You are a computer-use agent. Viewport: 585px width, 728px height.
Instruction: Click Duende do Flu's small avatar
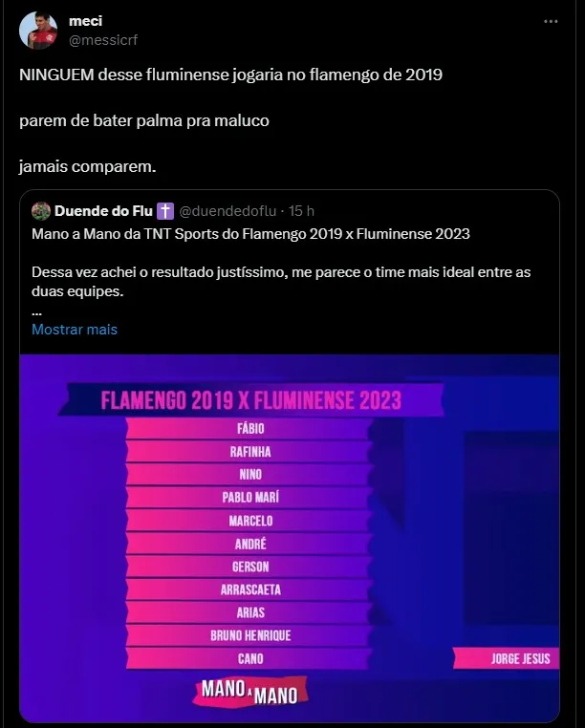pyautogui.click(x=40, y=210)
